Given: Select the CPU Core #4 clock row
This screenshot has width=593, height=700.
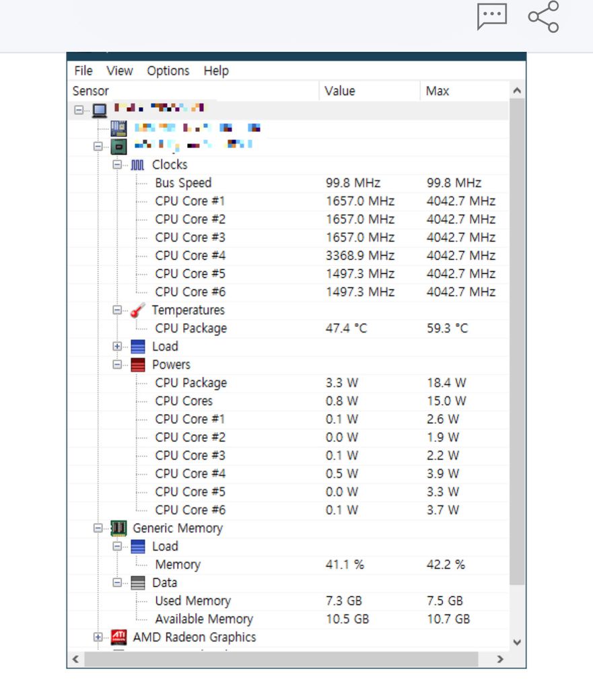Looking at the screenshot, I should tap(190, 256).
